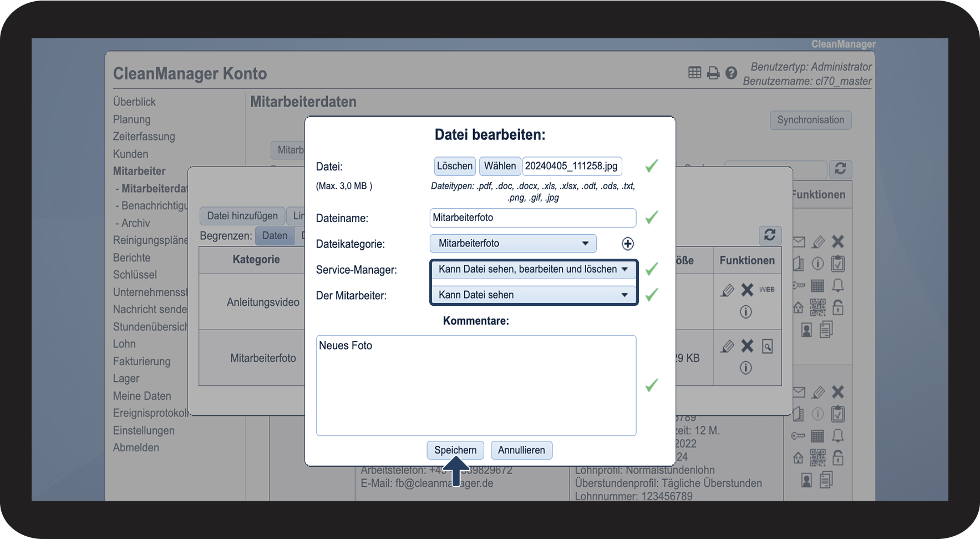
Task: Click the plus icon beside Dateikategorie
Action: point(627,244)
